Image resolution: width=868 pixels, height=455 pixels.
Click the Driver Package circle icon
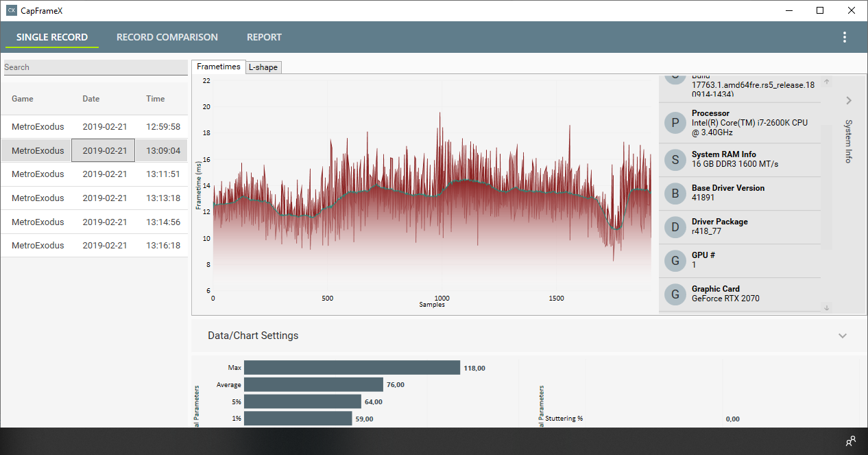(x=675, y=227)
